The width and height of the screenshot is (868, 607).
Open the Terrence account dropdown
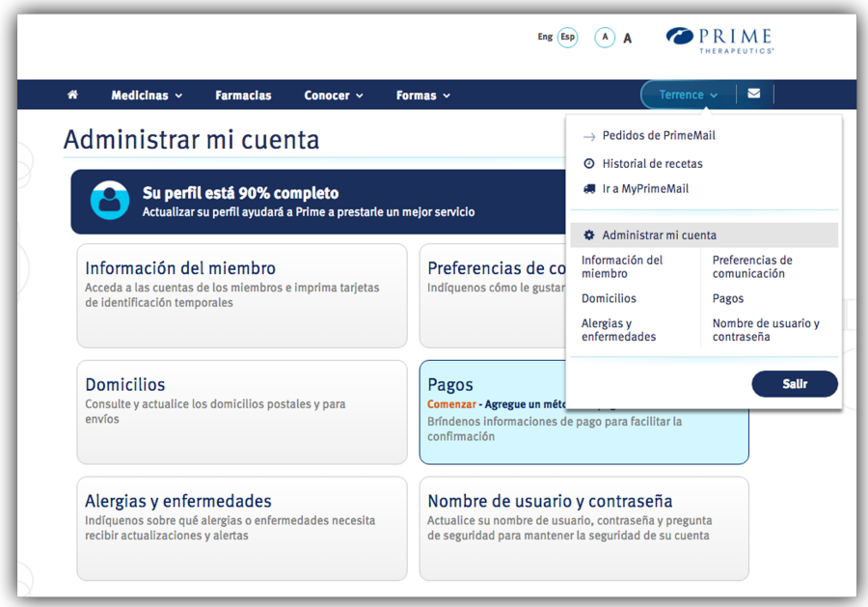click(686, 94)
